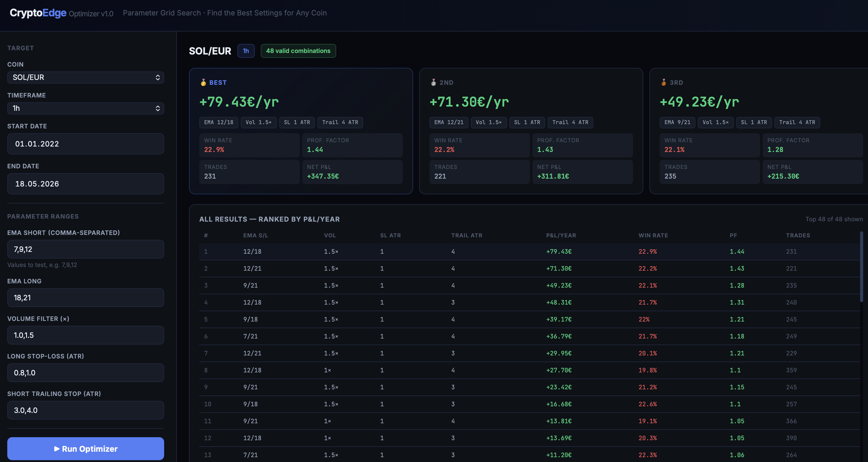Run the optimizer with the blue button
868x462 pixels.
86,449
